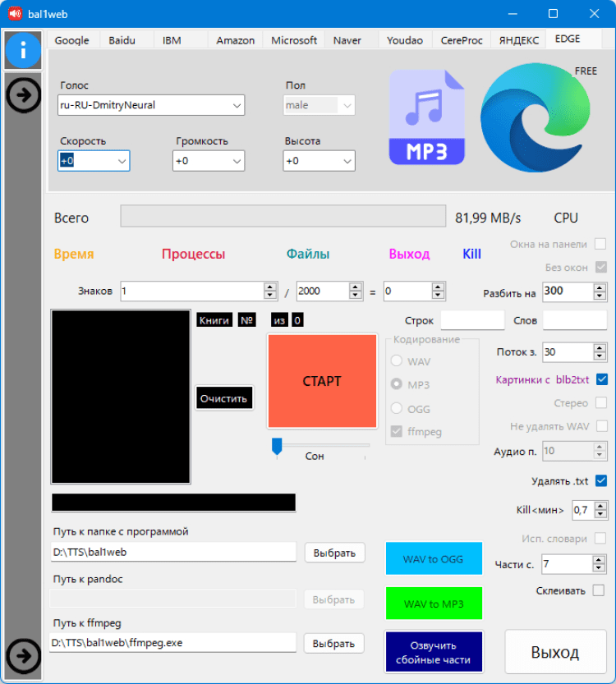
Task: Click the 'WAV to MP3' green button
Action: tap(434, 604)
